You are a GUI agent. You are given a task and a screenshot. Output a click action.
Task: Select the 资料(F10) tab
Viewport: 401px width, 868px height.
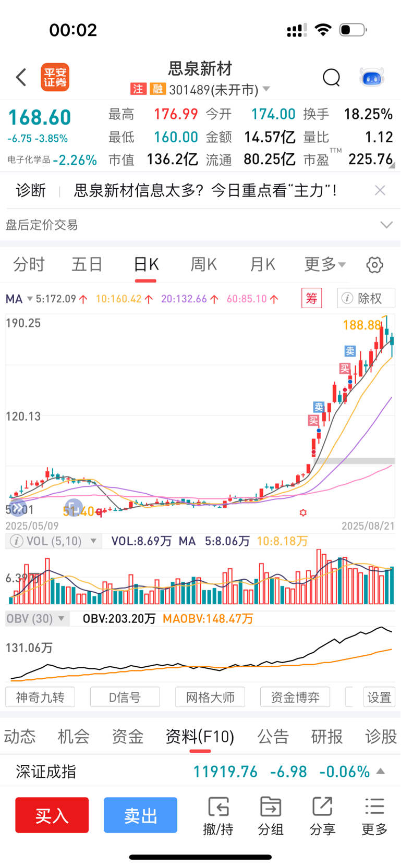tap(200, 737)
